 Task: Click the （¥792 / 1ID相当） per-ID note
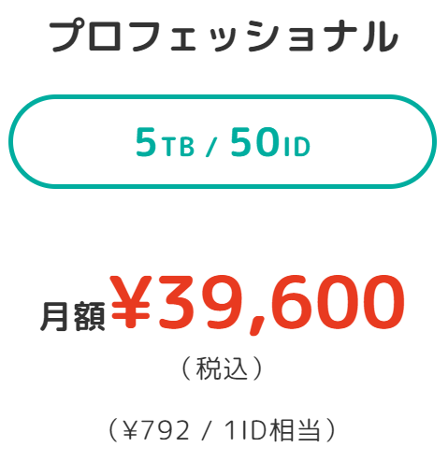tap(223, 430)
